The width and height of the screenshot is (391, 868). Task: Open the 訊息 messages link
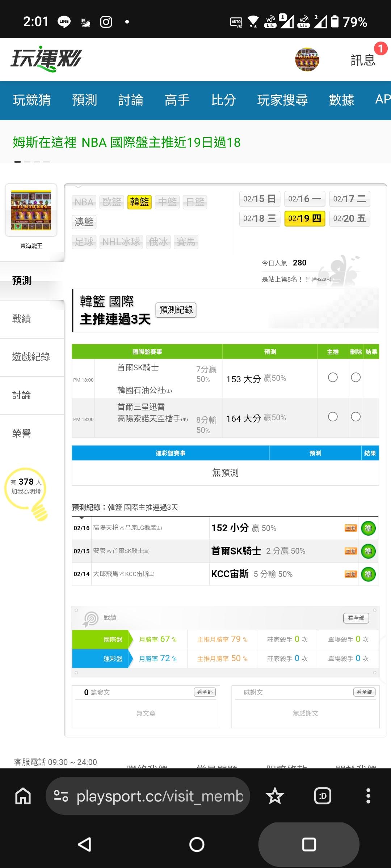[363, 60]
